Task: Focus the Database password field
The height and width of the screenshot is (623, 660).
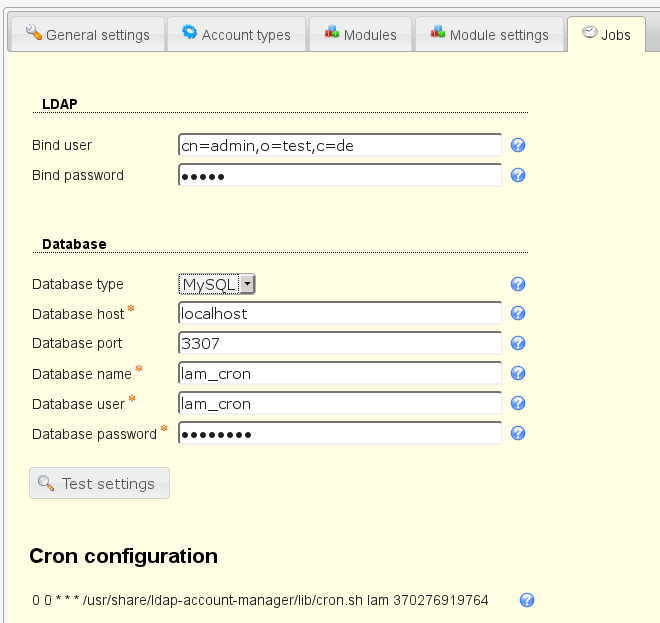Action: tap(340, 434)
